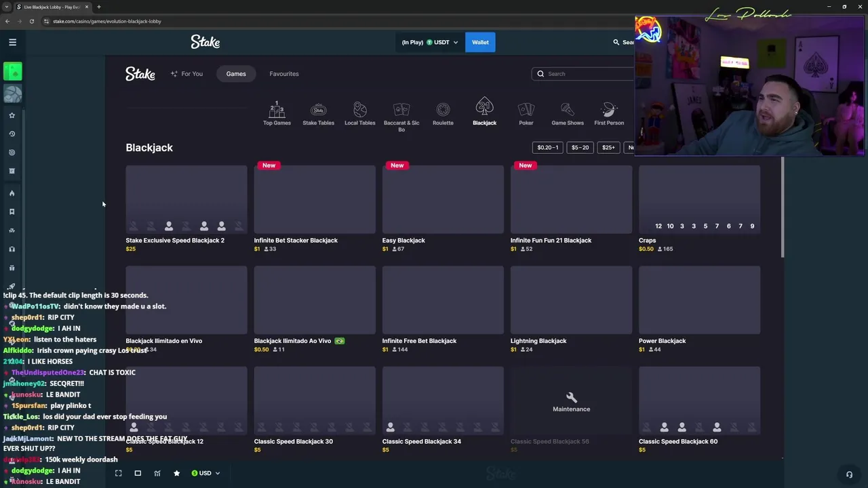
Task: Open the bookmark-star icon in sidebar
Action: click(12, 211)
